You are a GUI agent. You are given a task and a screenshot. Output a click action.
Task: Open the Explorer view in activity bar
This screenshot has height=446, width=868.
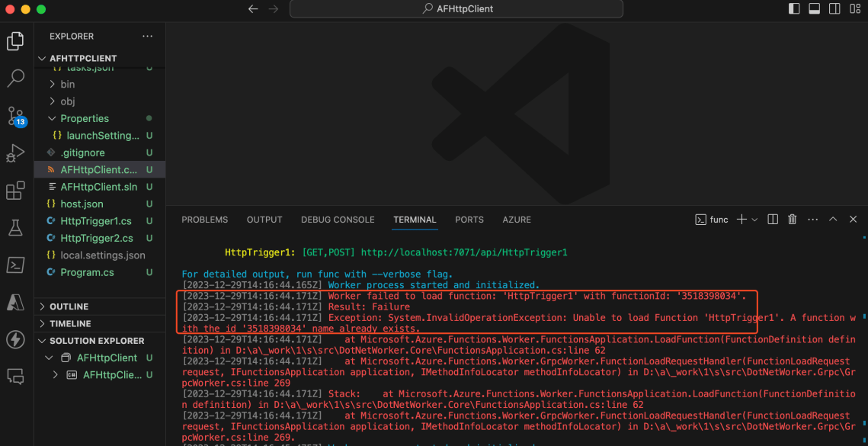pos(15,41)
